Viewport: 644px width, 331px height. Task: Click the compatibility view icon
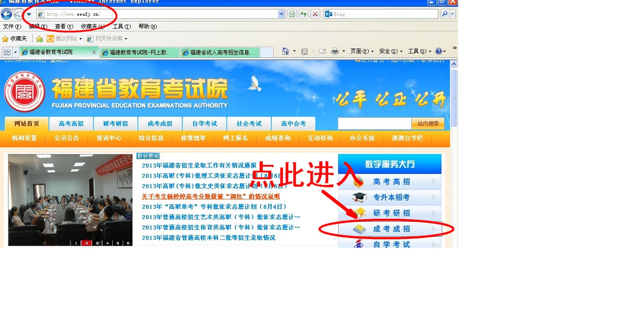[x=292, y=14]
